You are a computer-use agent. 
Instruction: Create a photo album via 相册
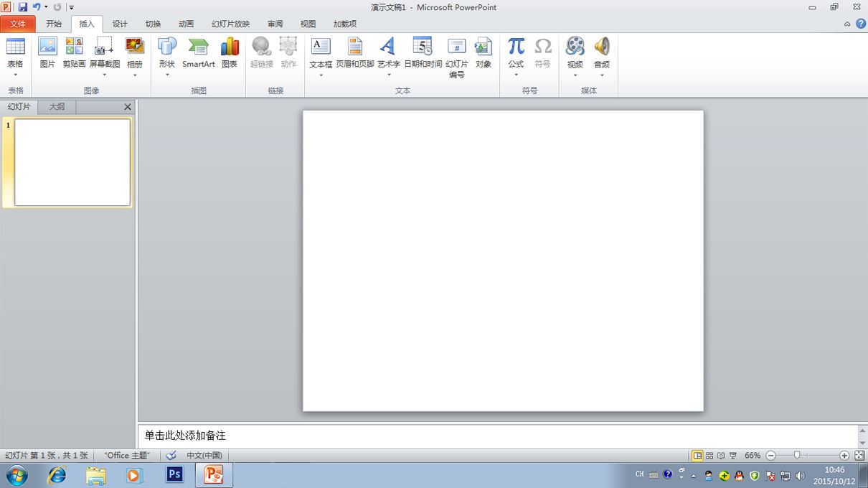pos(135,47)
